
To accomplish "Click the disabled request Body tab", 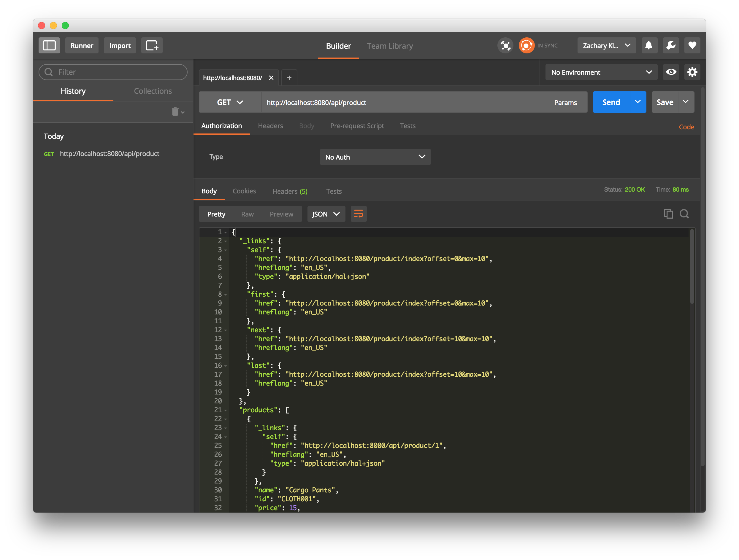I will pyautogui.click(x=306, y=126).
